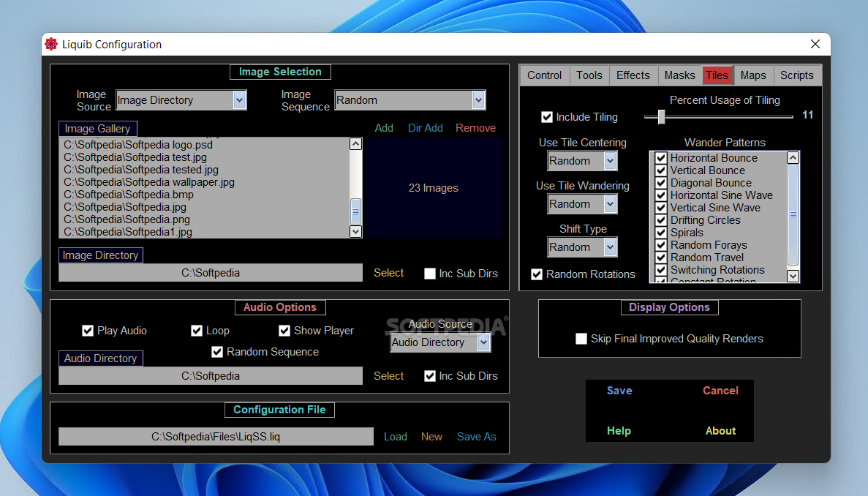Select Softpedia wallpaper.jpg in image gallery
This screenshot has height=496, width=868.
(x=149, y=182)
